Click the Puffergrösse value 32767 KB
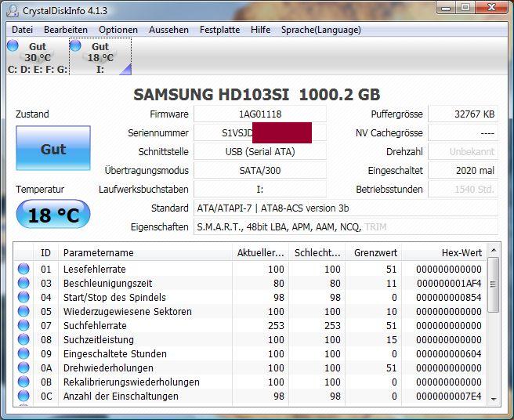This screenshot has height=420, width=514. (463, 114)
